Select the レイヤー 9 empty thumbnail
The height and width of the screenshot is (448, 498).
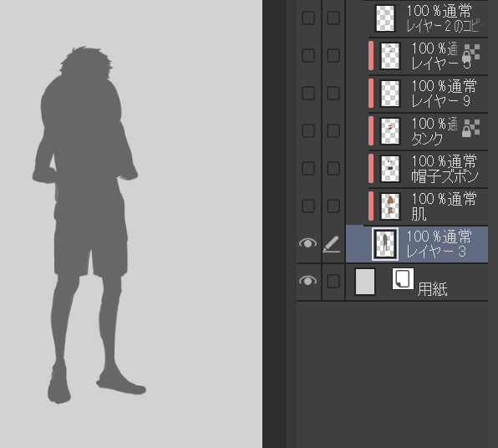tap(390, 94)
